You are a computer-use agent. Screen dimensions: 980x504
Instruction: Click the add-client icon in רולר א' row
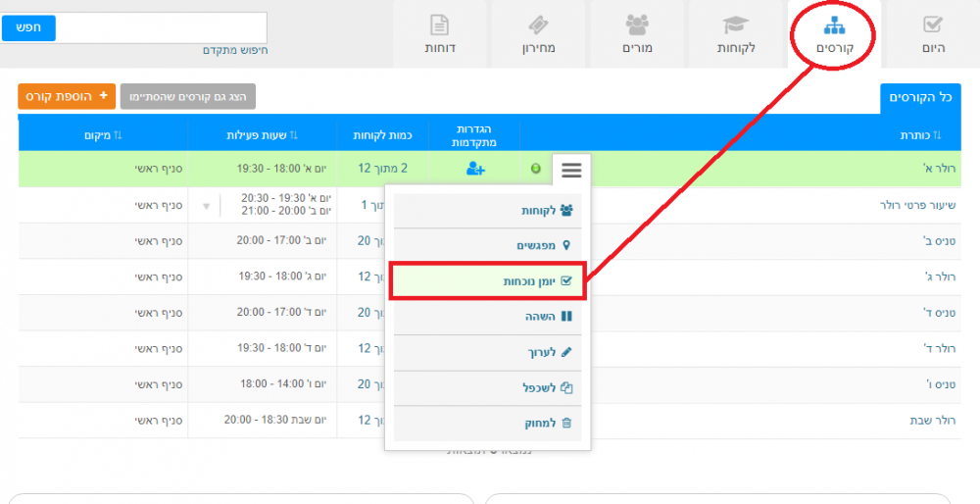[475, 169]
